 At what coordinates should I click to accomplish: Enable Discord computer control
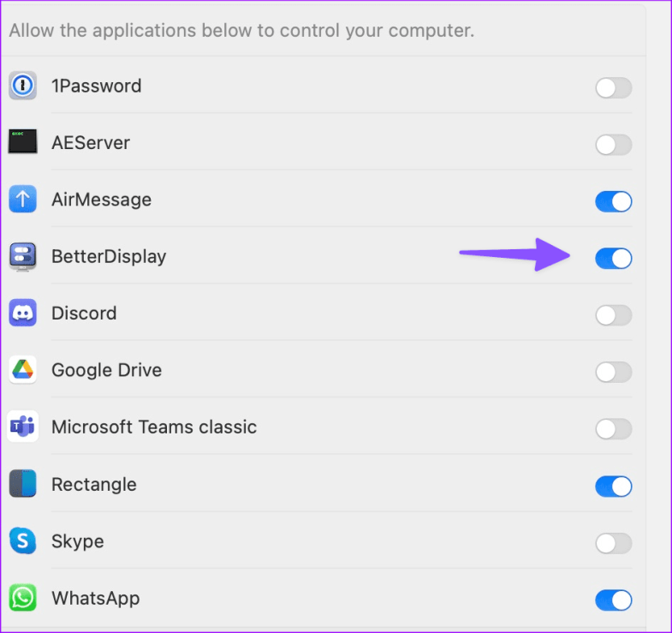click(613, 315)
